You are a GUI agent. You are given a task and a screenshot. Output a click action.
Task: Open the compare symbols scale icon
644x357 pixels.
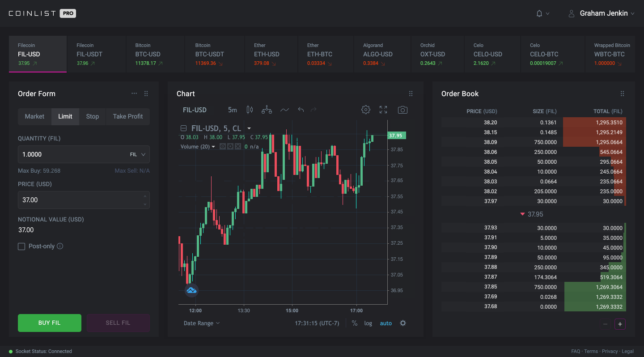pyautogui.click(x=267, y=110)
